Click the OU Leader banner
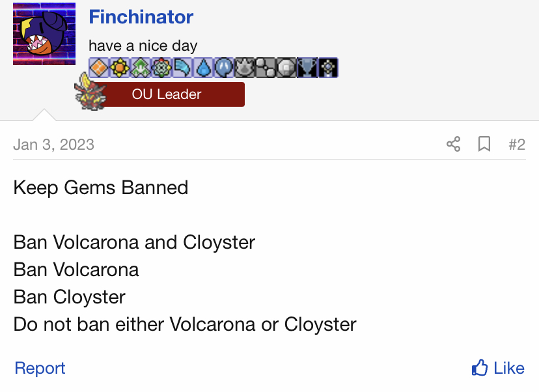Image resolution: width=539 pixels, height=392 pixels. tap(167, 94)
